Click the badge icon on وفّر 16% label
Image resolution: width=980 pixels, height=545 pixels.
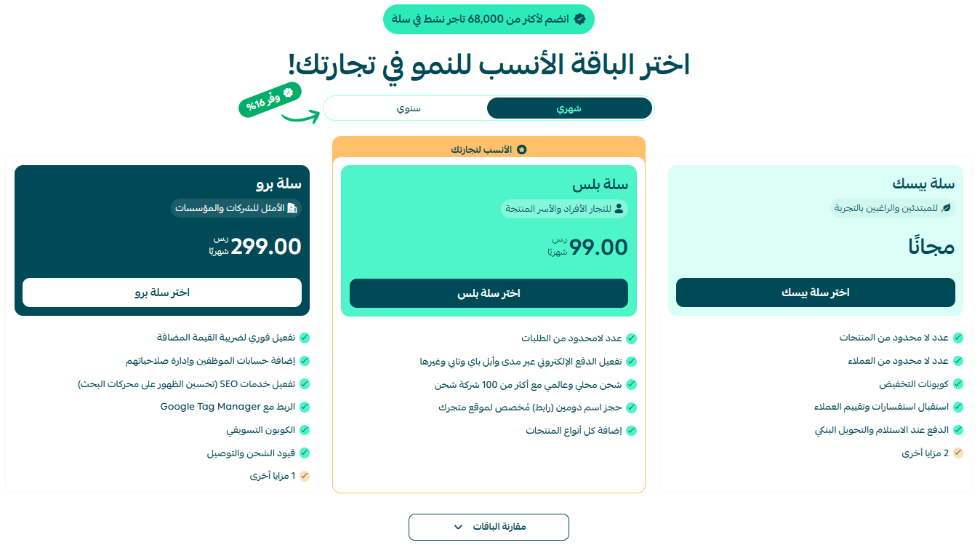pyautogui.click(x=288, y=92)
